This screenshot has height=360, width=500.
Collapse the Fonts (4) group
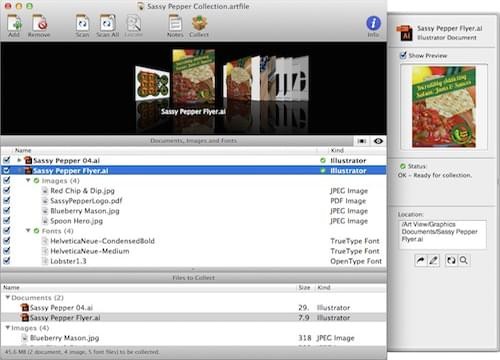click(x=28, y=231)
